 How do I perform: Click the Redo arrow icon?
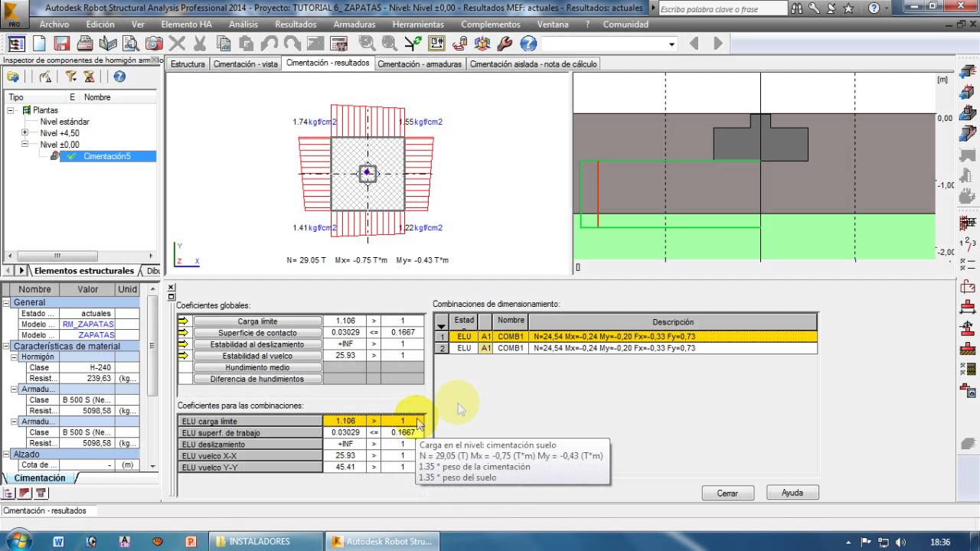(x=292, y=44)
